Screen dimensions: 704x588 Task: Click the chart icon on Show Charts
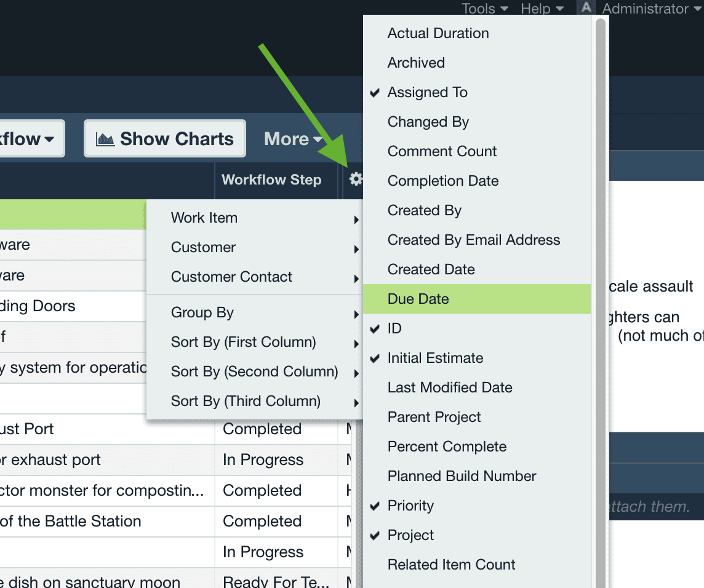point(104,138)
